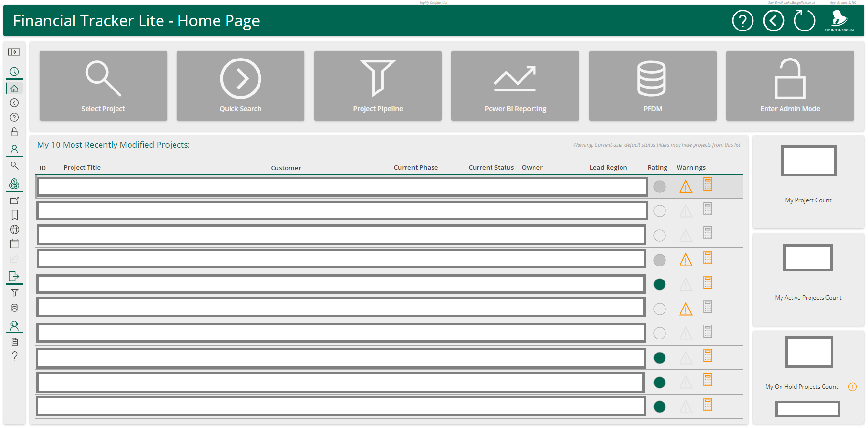Click the pop-out window icon in sidebar
868x428 pixels.
click(14, 200)
